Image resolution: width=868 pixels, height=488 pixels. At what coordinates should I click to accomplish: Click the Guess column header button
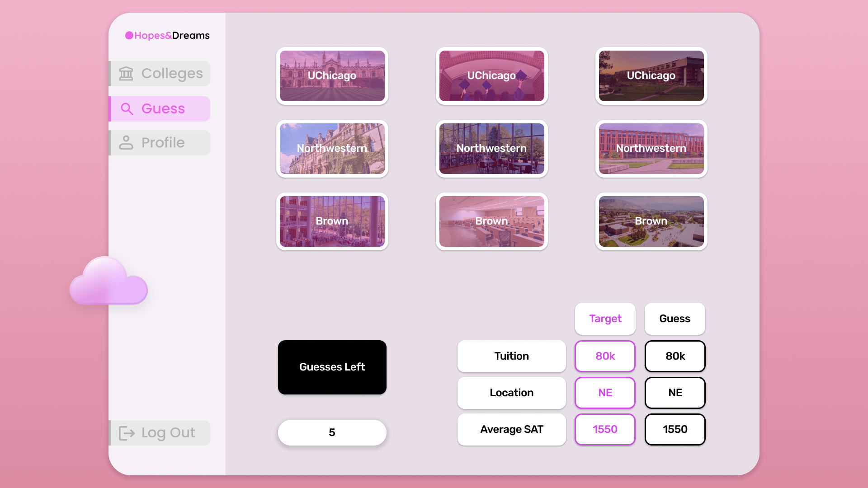tap(675, 319)
